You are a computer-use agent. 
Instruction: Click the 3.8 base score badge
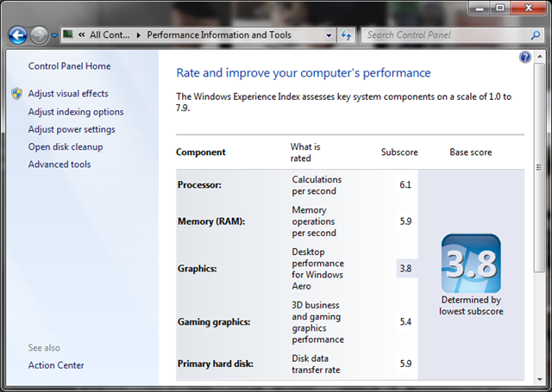[470, 264]
